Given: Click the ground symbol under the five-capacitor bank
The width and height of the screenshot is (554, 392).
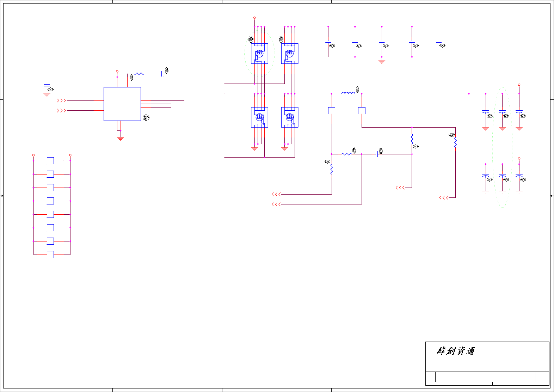Looking at the screenshot, I should tap(382, 61).
